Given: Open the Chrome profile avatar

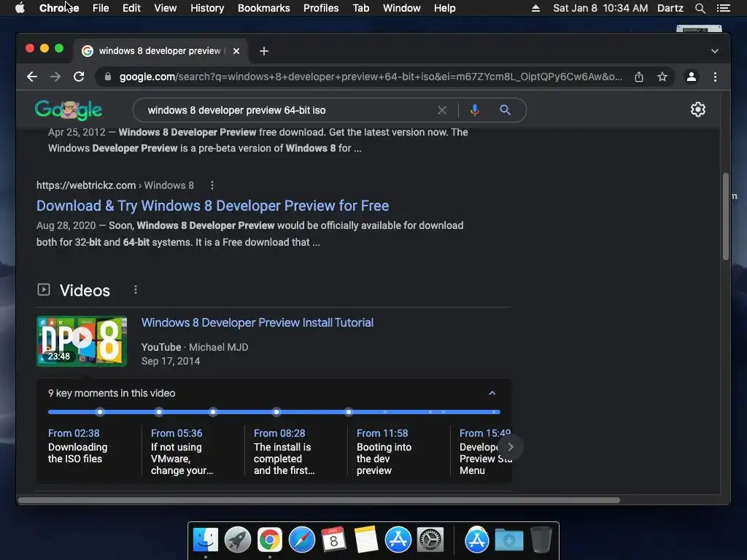Looking at the screenshot, I should 692,77.
